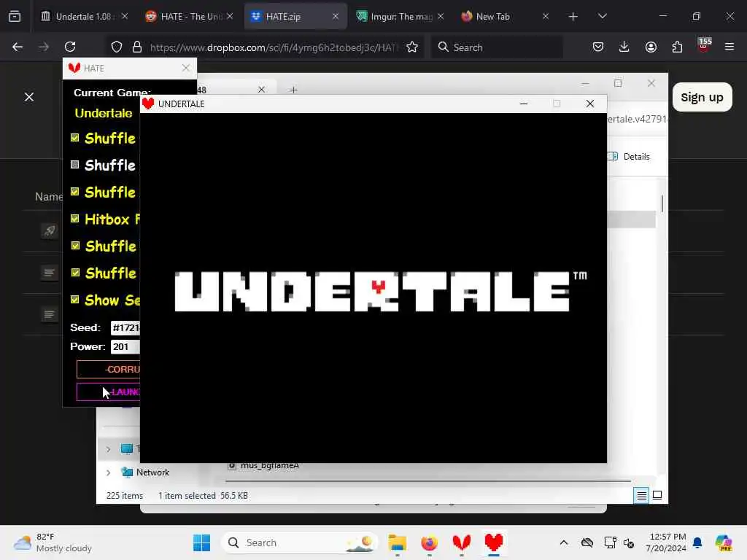
Task: Switch to the Undertale 1.08 tab
Action: click(x=84, y=16)
